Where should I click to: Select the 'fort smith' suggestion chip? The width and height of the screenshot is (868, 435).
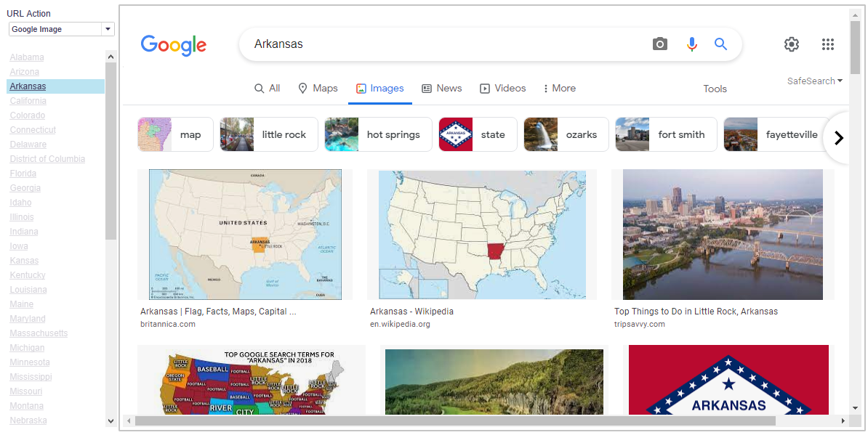point(666,134)
